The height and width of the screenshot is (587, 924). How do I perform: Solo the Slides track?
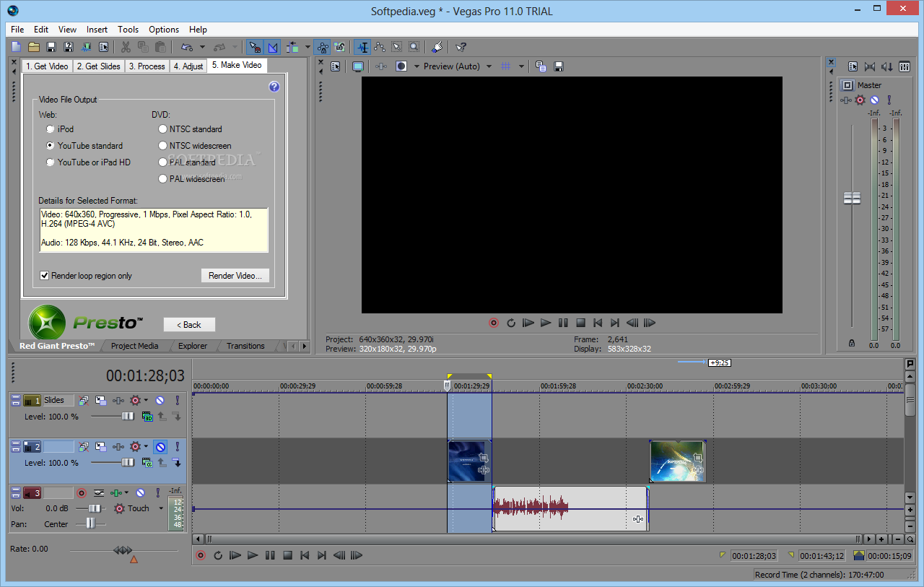176,400
